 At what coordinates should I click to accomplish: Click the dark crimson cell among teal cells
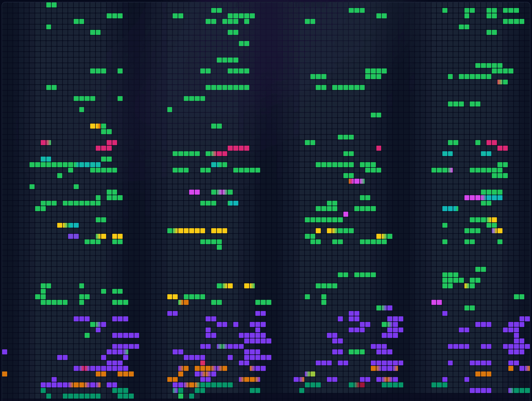point(362,385)
